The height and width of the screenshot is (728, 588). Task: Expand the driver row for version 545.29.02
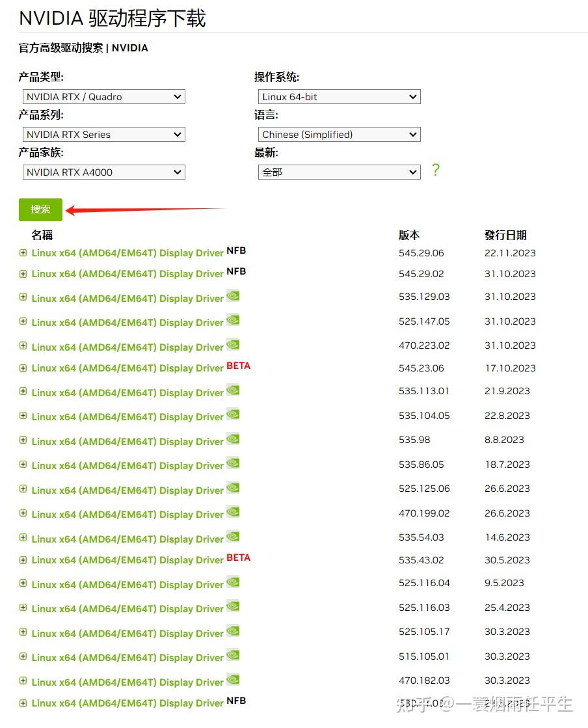pyautogui.click(x=23, y=273)
